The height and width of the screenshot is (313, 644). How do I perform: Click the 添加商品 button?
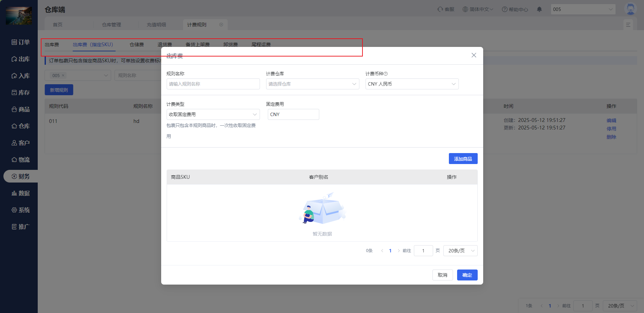[x=463, y=159]
